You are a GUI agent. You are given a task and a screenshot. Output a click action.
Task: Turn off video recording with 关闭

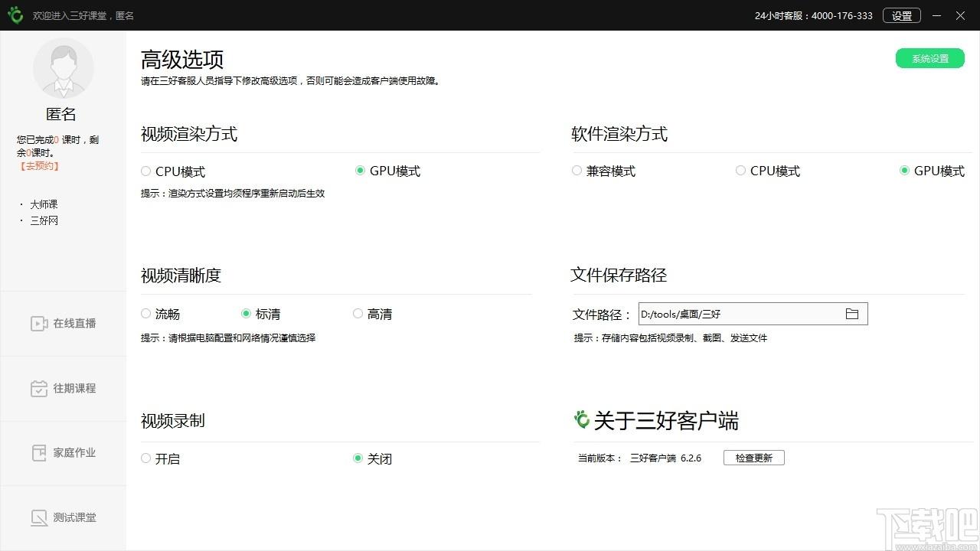tap(373, 459)
